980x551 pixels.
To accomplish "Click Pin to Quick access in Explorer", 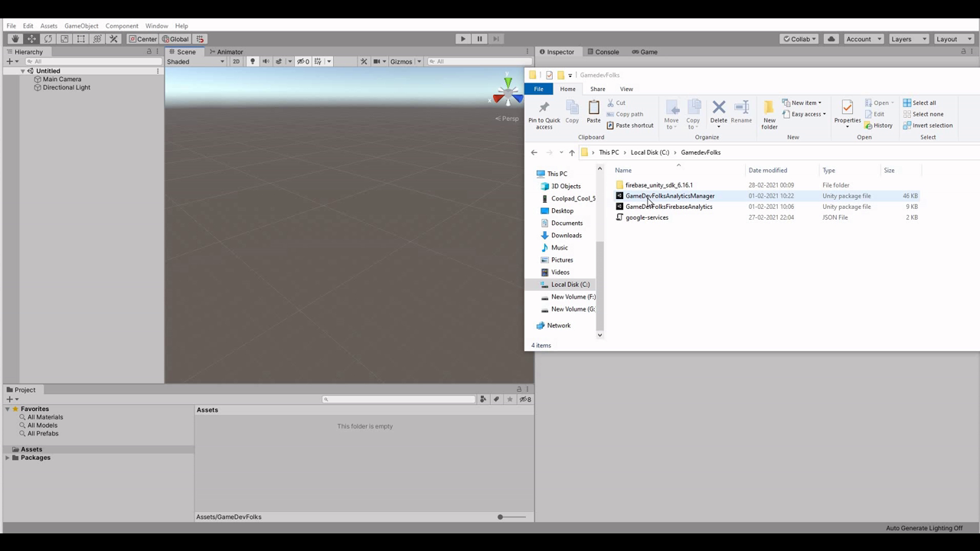I will point(544,115).
